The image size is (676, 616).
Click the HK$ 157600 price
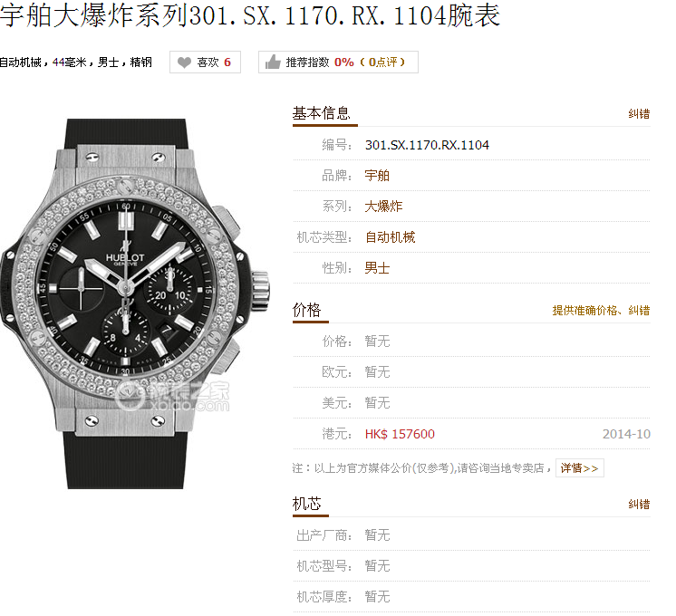click(400, 434)
